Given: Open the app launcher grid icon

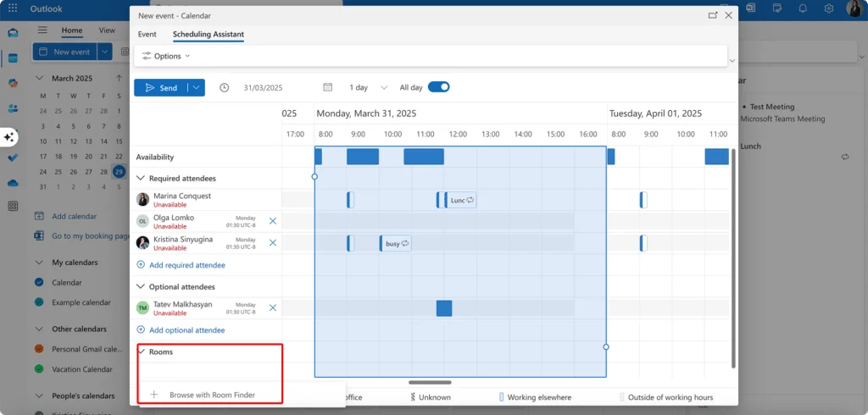Looking at the screenshot, I should 12,8.
